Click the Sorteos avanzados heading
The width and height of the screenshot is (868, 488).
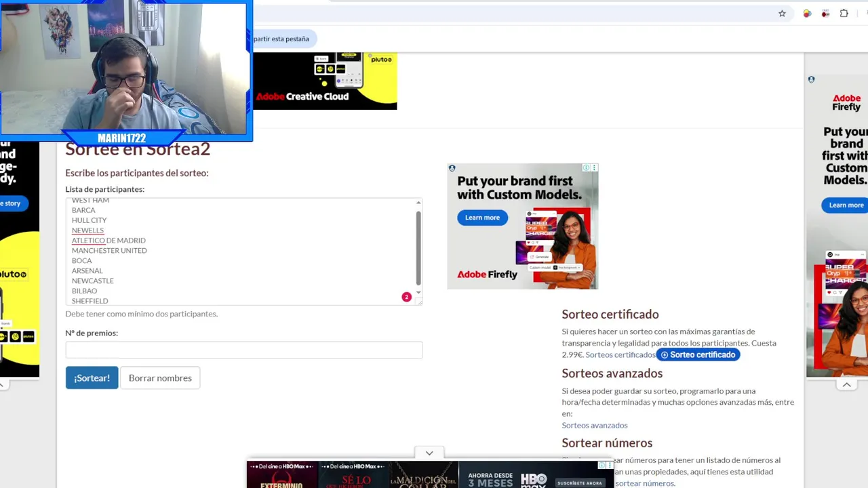pyautogui.click(x=612, y=373)
